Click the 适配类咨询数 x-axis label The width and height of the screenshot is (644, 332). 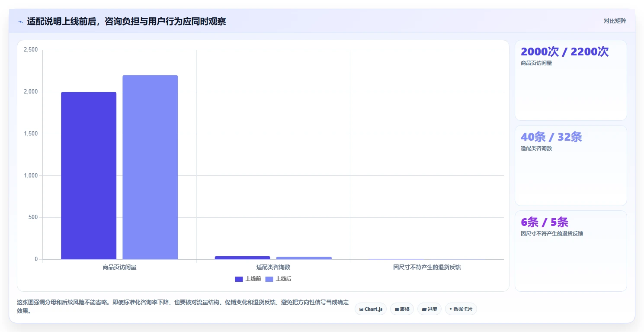tap(273, 267)
